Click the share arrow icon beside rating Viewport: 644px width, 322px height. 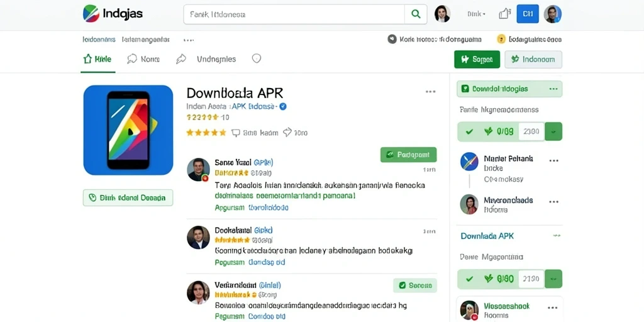[x=287, y=132]
